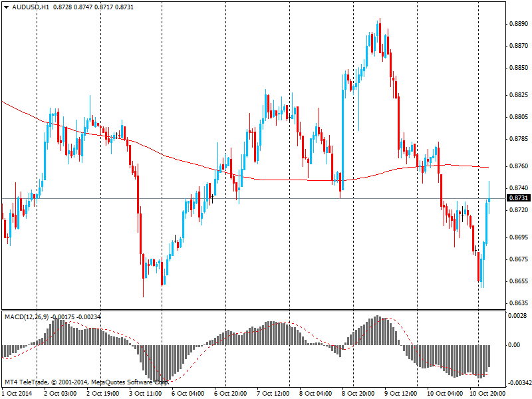Select the 1 Oct 2014 time label

tap(18, 394)
